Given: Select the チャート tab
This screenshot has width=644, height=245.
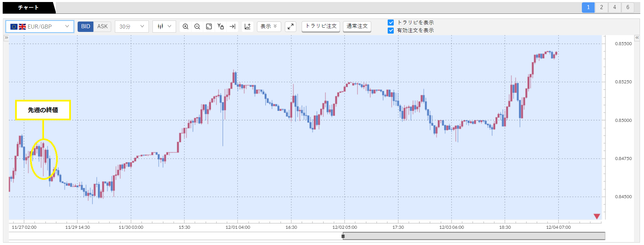Looking at the screenshot, I should [x=29, y=7].
